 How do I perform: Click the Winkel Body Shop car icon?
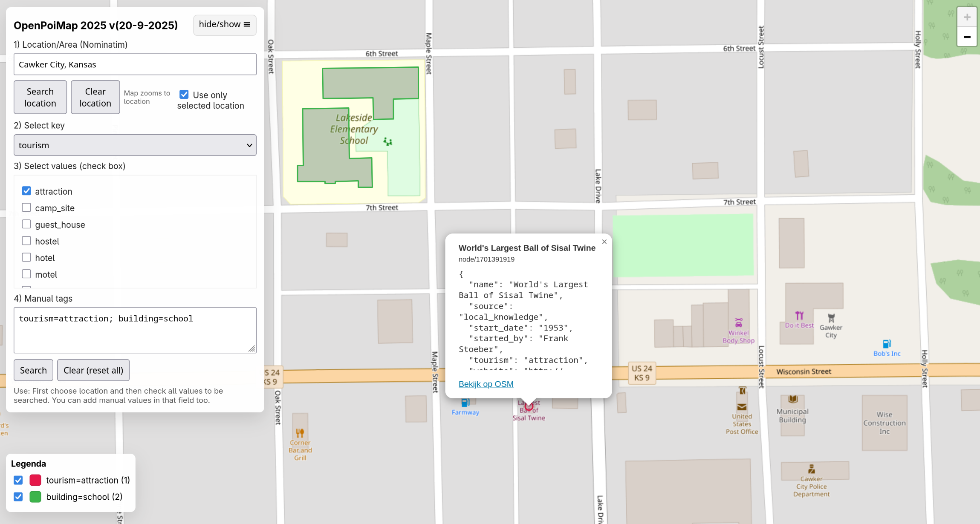[738, 323]
